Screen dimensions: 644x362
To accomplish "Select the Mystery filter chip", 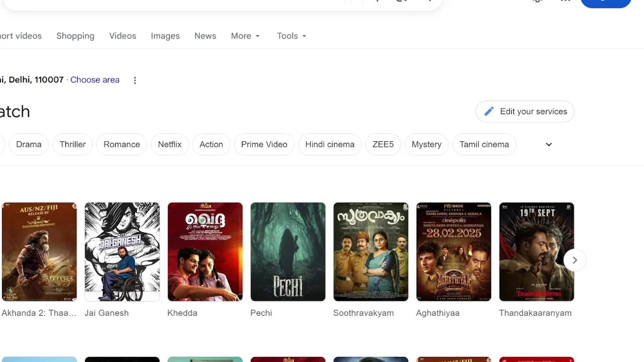I will 427,144.
